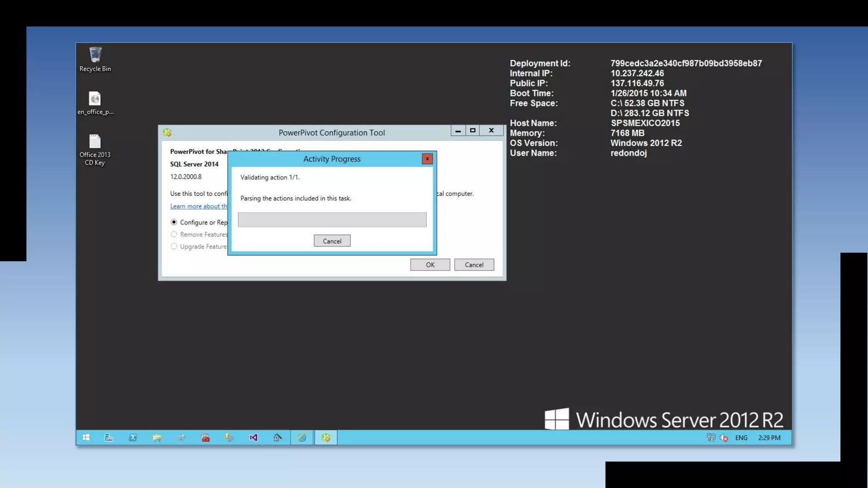Launch PowerShell from the taskbar
Image resolution: width=868 pixels, height=488 pixels.
coord(133,438)
